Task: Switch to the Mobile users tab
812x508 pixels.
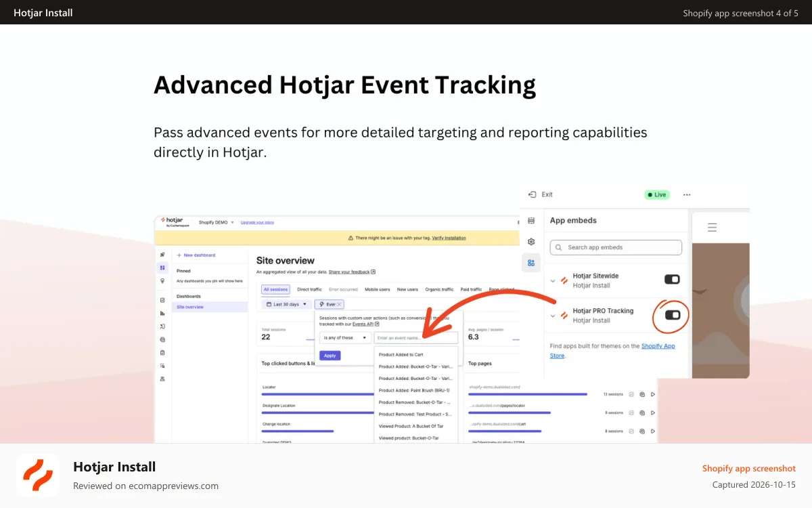Action: [378, 289]
